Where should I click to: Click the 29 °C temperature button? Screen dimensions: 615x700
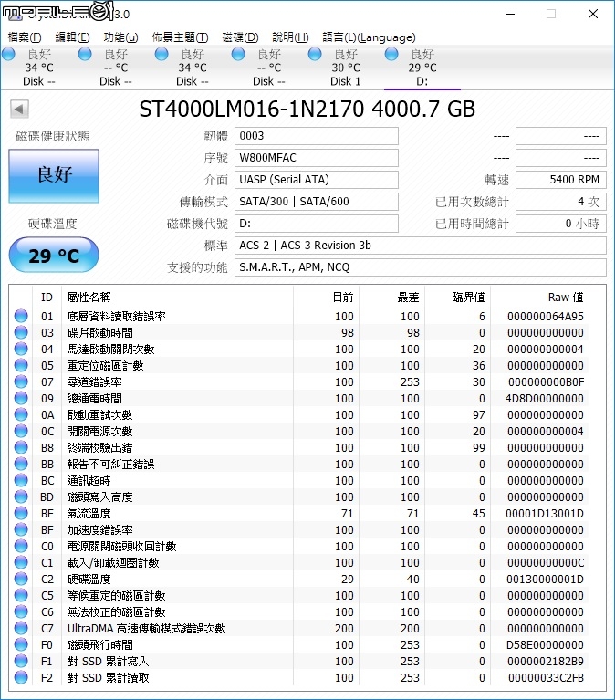tap(54, 255)
